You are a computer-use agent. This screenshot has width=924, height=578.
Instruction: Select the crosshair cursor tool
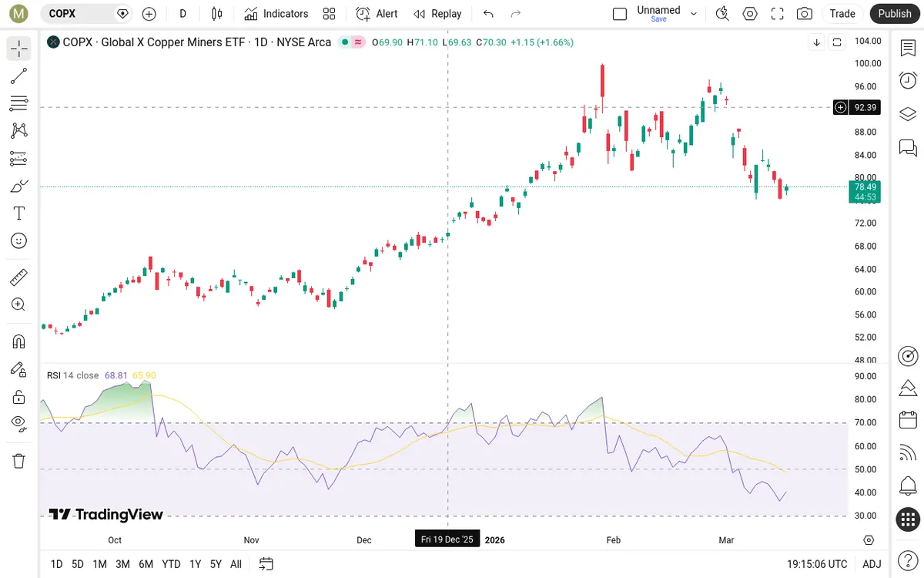pos(19,49)
